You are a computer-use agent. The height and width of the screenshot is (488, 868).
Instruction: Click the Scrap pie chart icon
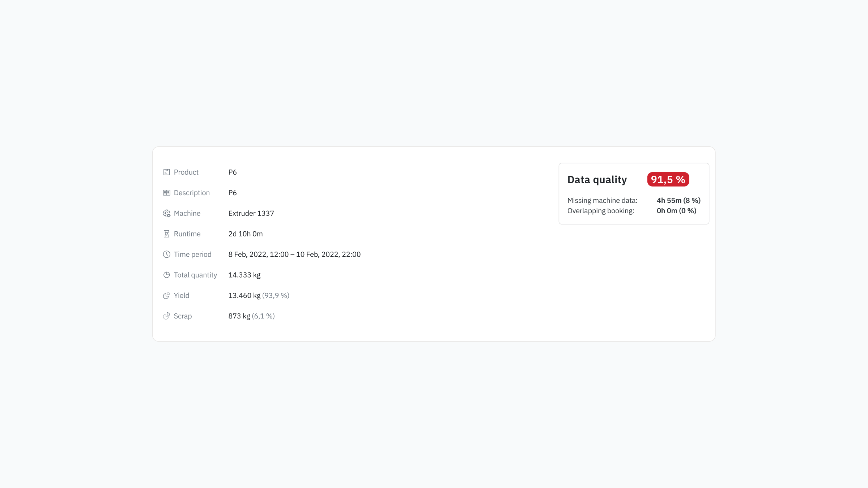point(166,316)
